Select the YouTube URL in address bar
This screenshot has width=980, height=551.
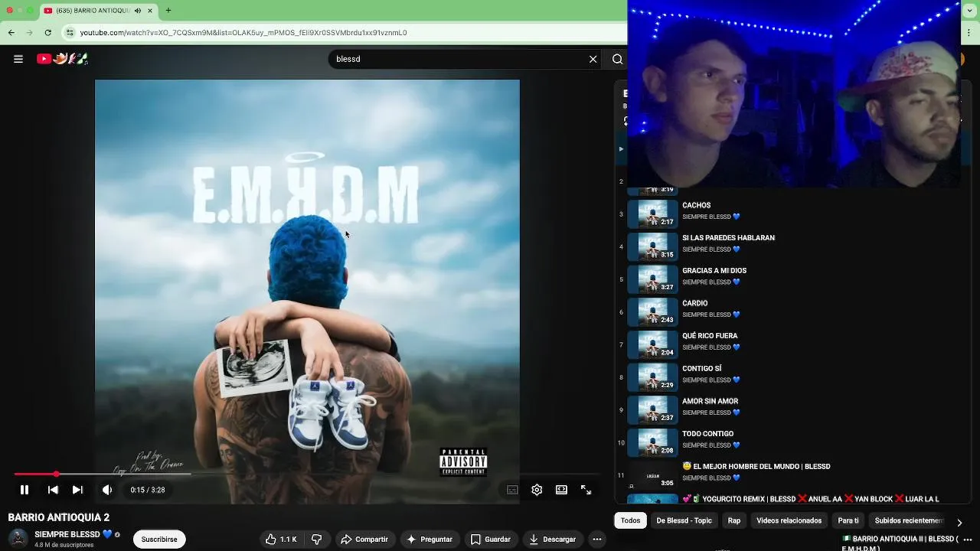pos(243,33)
